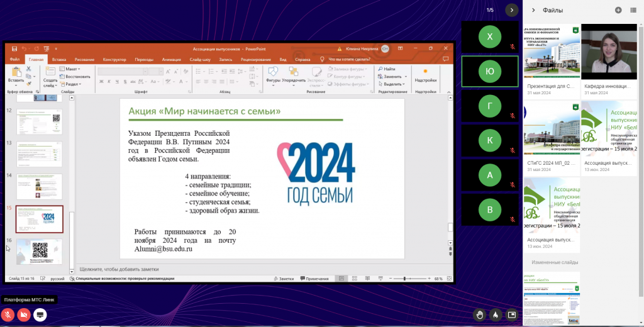Start slideshow from status bar icon
The height and width of the screenshot is (327, 644).
pyautogui.click(x=380, y=279)
